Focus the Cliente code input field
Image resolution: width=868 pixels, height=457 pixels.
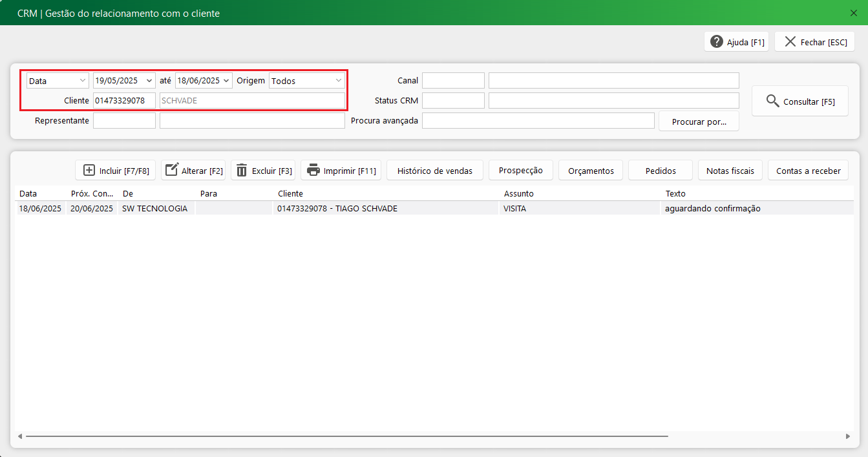[124, 101]
